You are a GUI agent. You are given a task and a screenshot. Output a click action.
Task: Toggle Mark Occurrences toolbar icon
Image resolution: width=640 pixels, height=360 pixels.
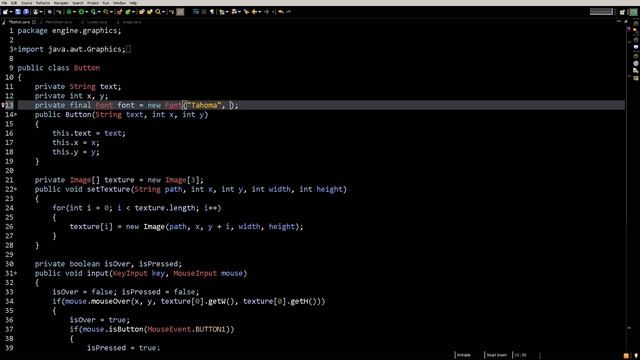click(x=180, y=12)
